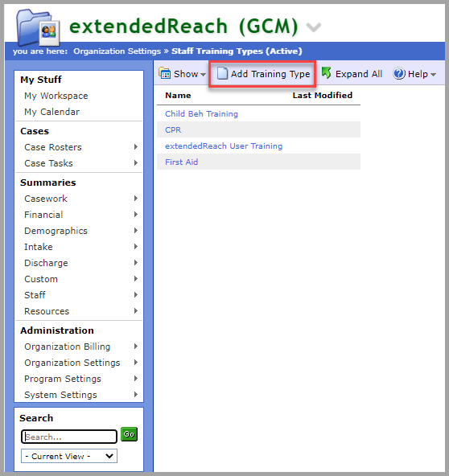Viewport: 449px width, 476px height.
Task: Click the blue Help question mark icon
Action: pyautogui.click(x=399, y=74)
